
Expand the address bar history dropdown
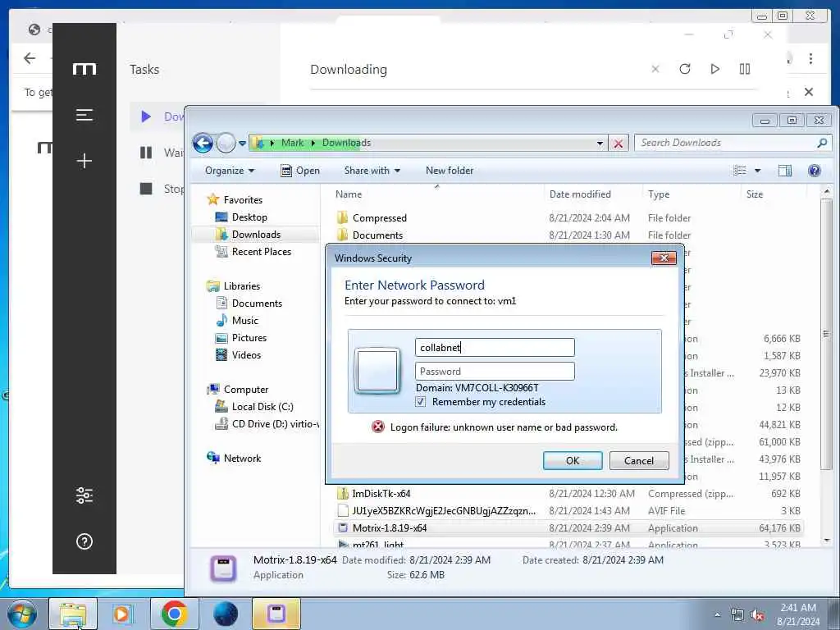point(600,143)
